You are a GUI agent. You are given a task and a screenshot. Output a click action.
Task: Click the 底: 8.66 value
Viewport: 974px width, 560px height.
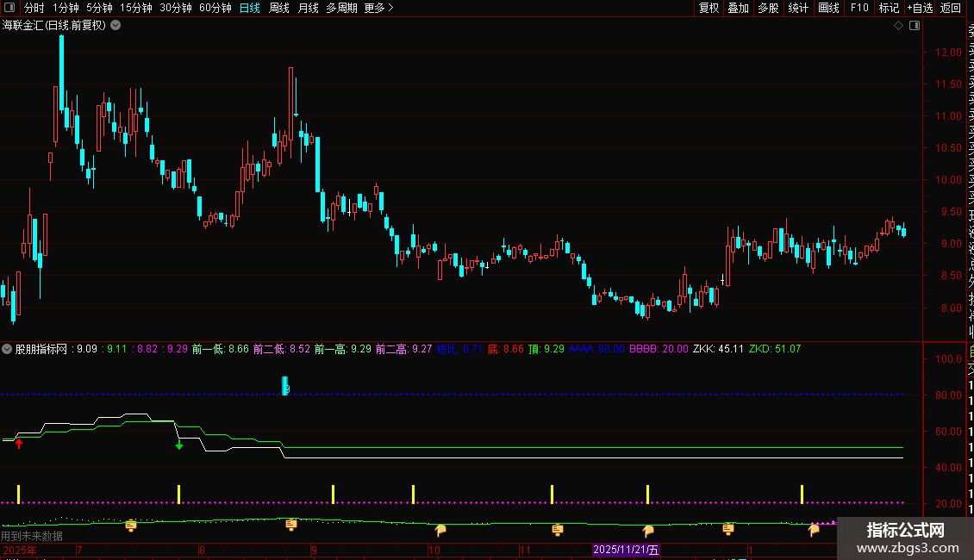(x=506, y=349)
